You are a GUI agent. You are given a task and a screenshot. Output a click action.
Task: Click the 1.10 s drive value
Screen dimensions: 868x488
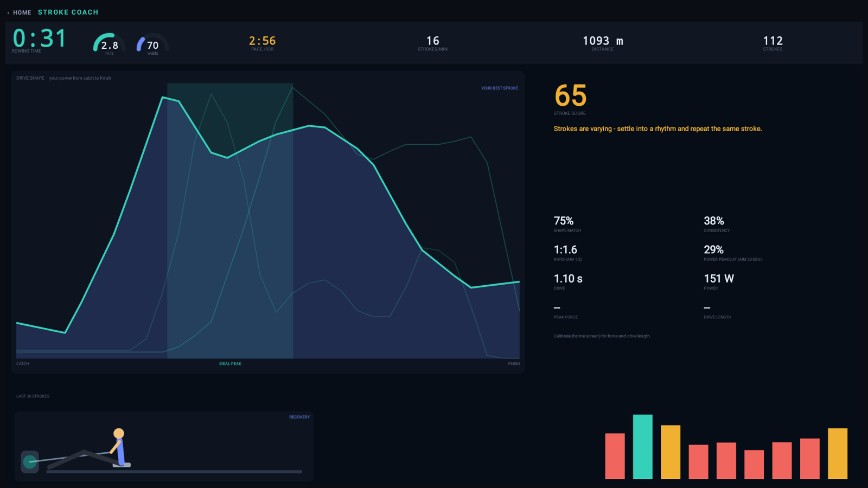tap(568, 279)
